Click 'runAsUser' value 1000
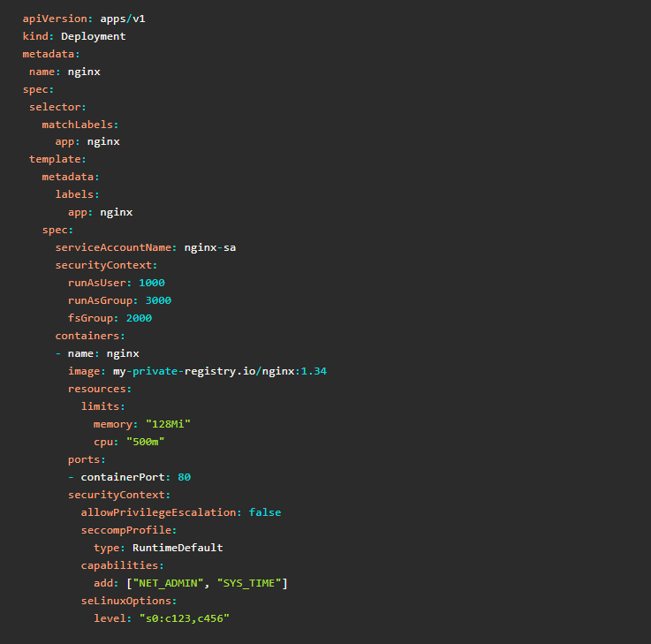This screenshot has height=644, width=651. point(152,283)
